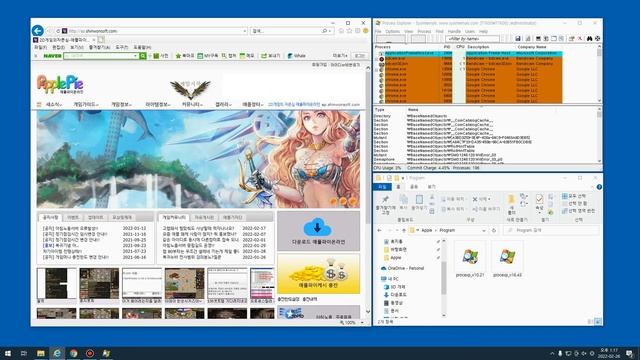Select the 이벤트 tab on the notice board
This screenshot has width=640, height=360.
tap(73, 218)
